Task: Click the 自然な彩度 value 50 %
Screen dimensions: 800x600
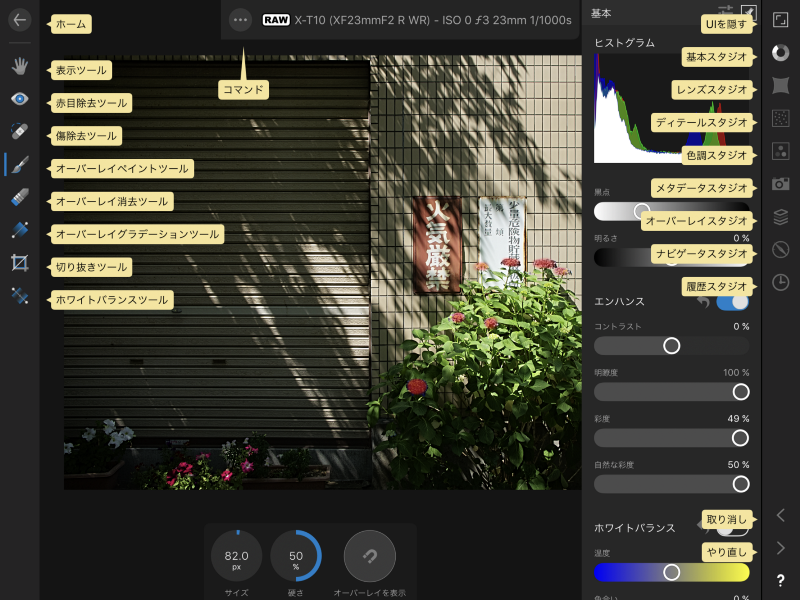Action: point(738,464)
